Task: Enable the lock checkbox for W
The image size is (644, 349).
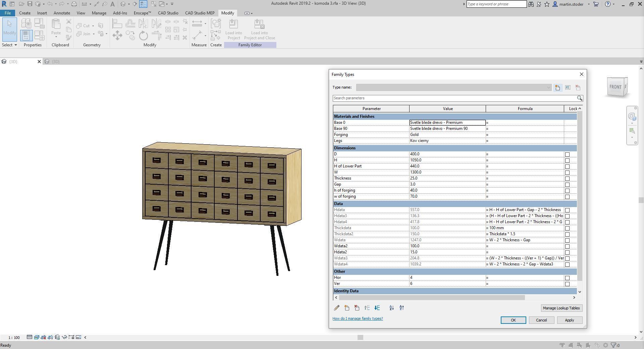Action: coord(567,172)
